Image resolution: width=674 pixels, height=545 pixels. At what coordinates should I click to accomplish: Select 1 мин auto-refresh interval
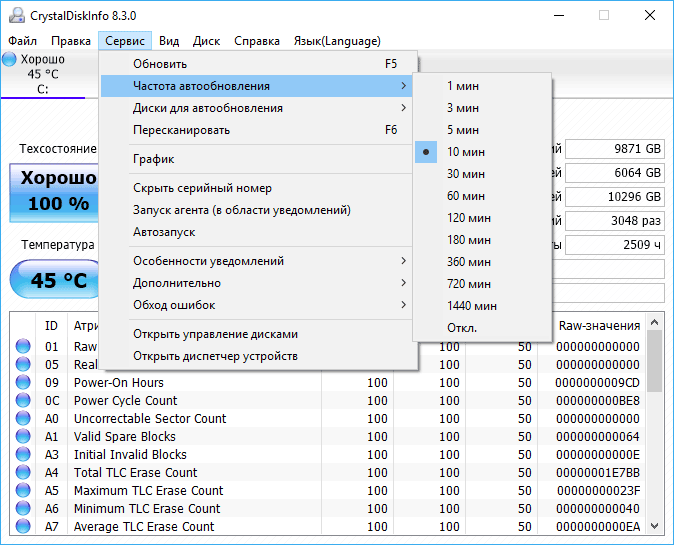coord(482,86)
